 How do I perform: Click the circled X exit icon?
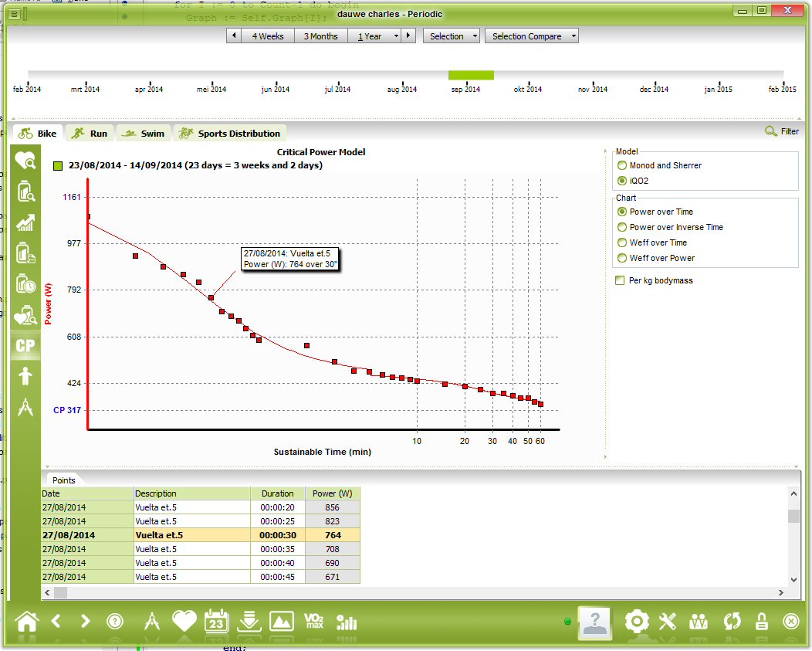[x=790, y=621]
